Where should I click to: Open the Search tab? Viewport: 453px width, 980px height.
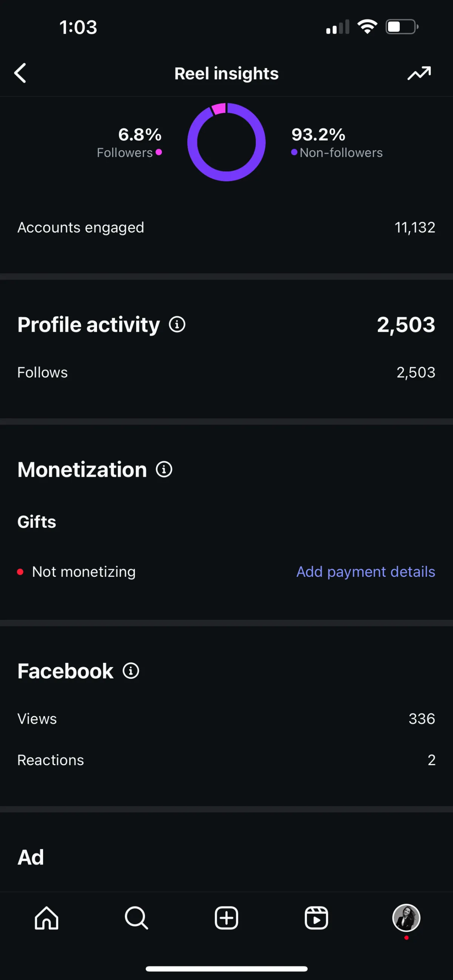click(136, 918)
